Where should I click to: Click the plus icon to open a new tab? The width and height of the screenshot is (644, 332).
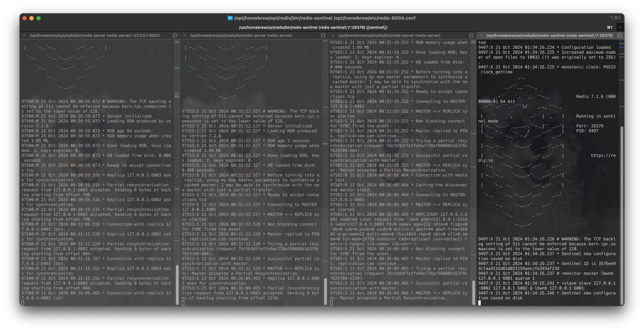(620, 27)
